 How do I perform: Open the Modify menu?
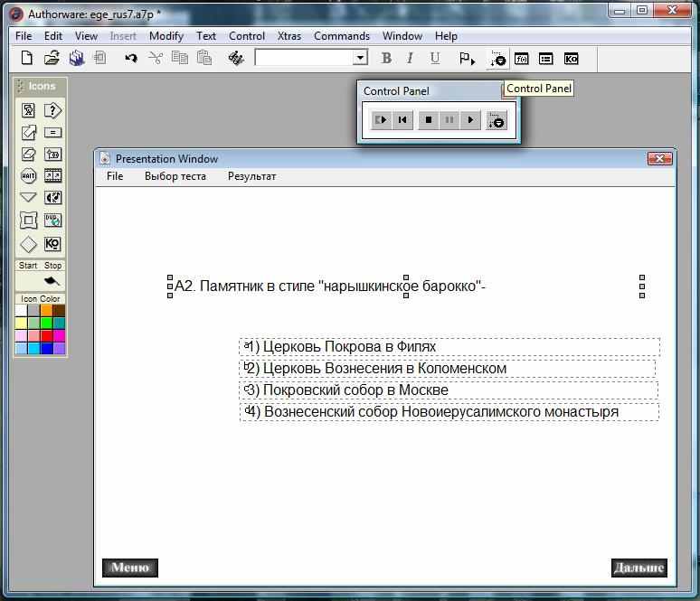[166, 36]
